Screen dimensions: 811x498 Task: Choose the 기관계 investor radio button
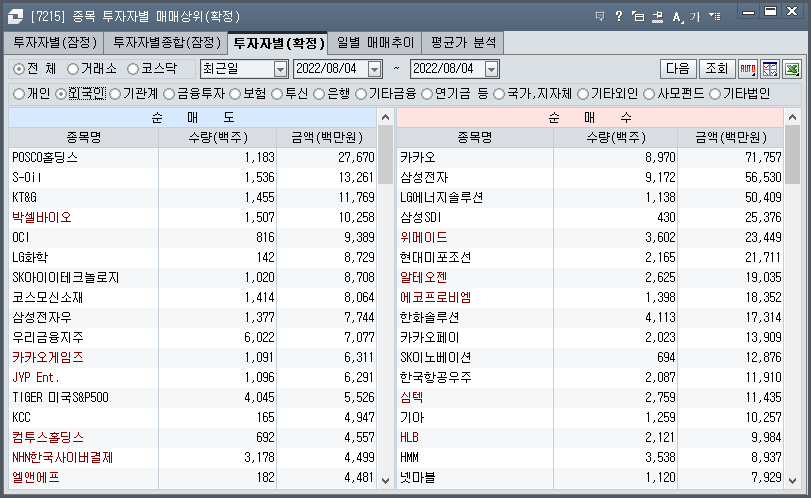tap(115, 94)
